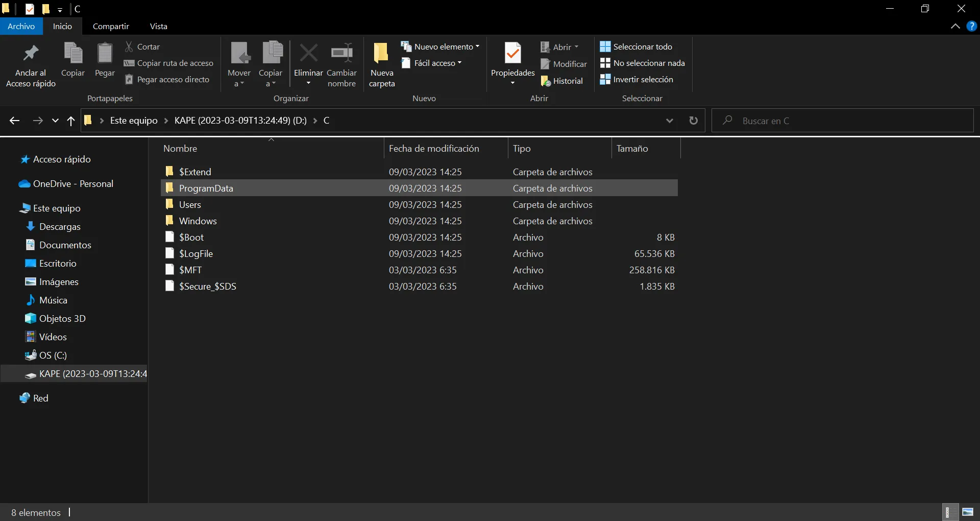Click the Eliminar X icon

pos(308,53)
